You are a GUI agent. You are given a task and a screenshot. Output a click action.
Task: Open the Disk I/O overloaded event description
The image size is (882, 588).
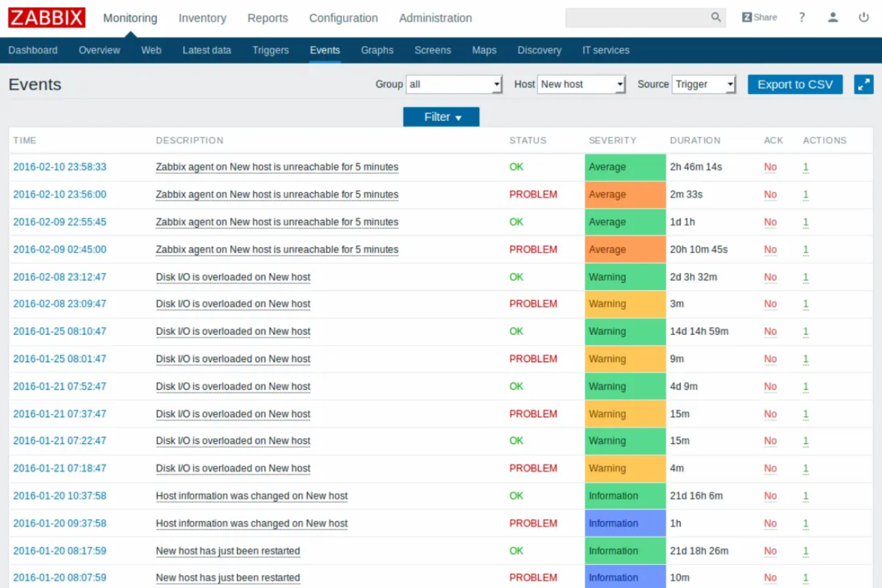tap(233, 277)
